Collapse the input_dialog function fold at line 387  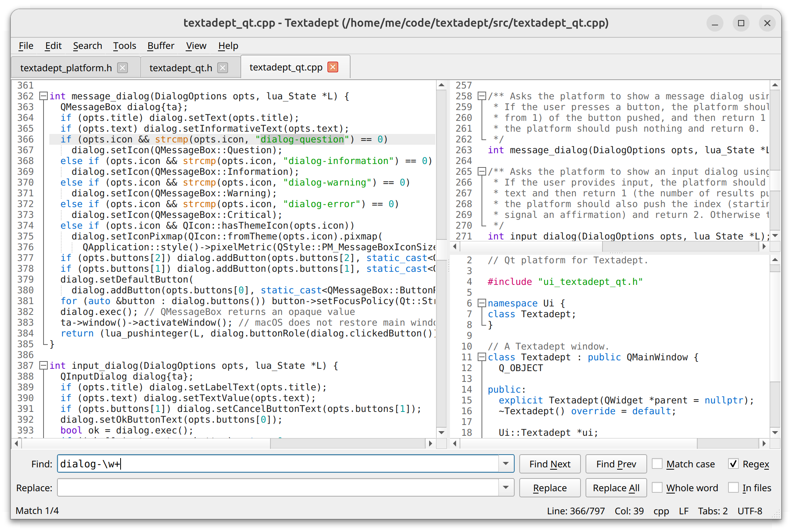click(x=44, y=366)
